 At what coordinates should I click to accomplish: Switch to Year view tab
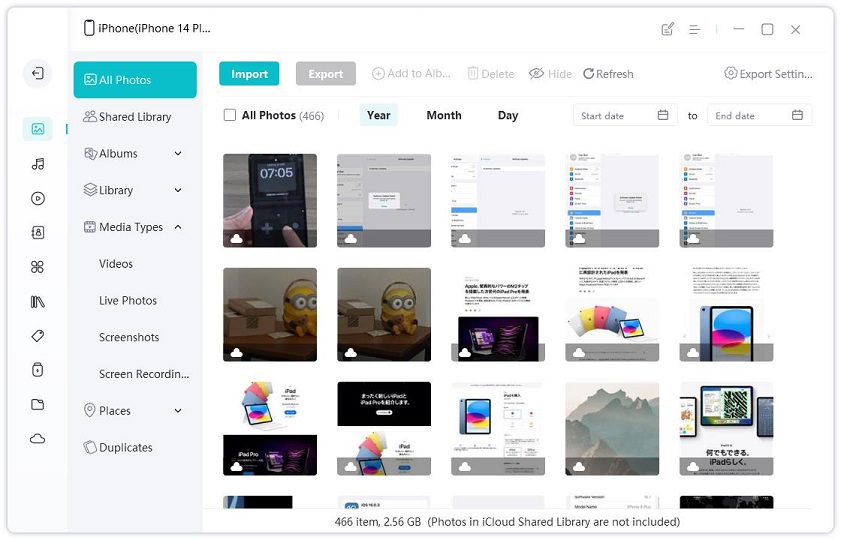coord(379,115)
